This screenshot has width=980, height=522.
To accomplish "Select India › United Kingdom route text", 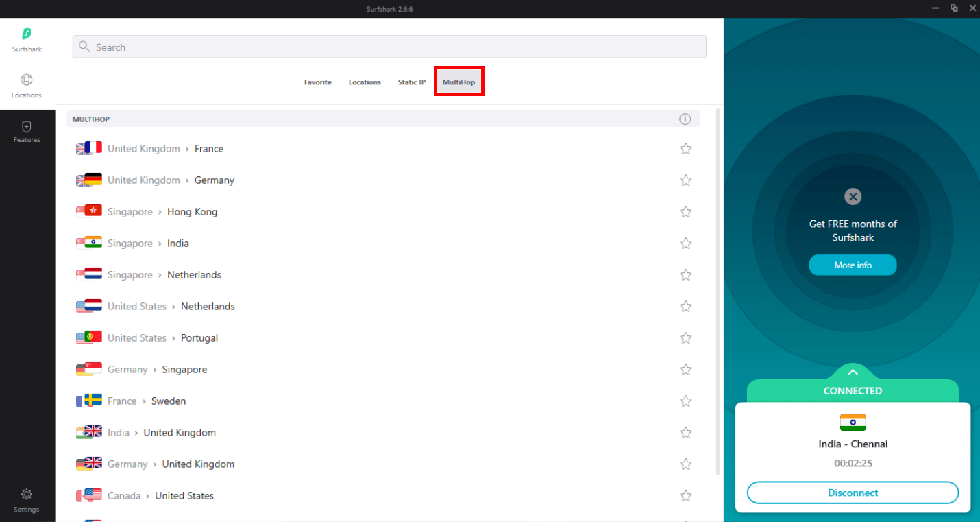I will pyautogui.click(x=162, y=433).
